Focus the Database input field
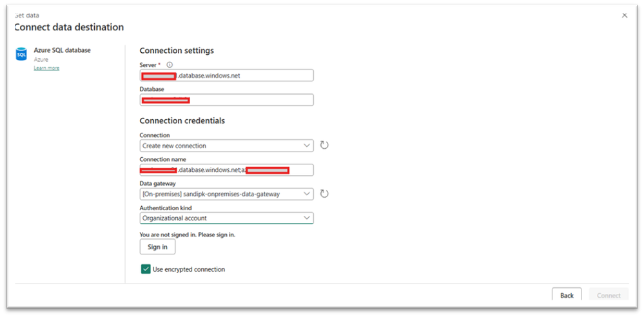Viewport: 644px width, 317px height. (x=227, y=100)
